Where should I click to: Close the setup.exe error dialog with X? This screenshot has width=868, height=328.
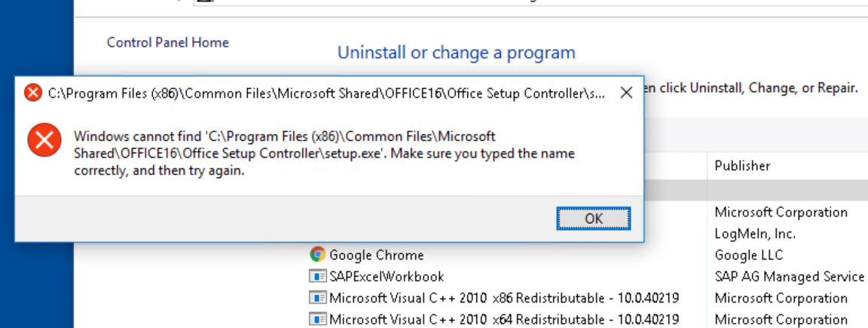tap(626, 93)
